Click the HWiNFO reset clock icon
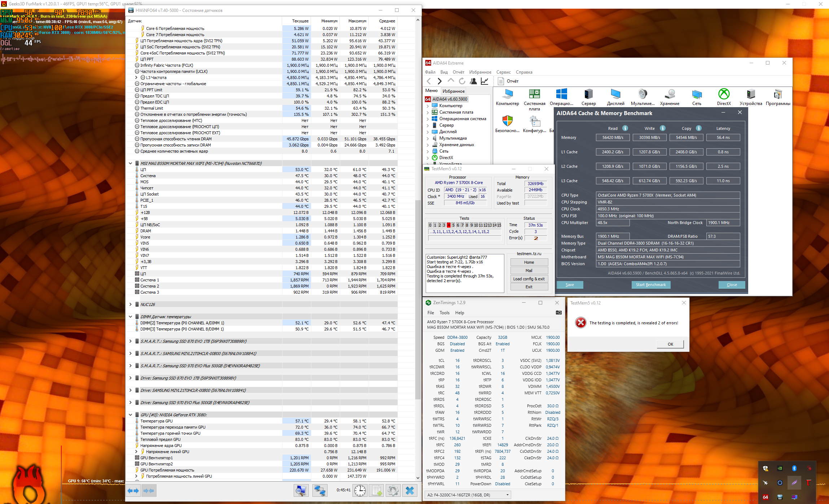Screen dimensions: 829x504 pos(360,490)
